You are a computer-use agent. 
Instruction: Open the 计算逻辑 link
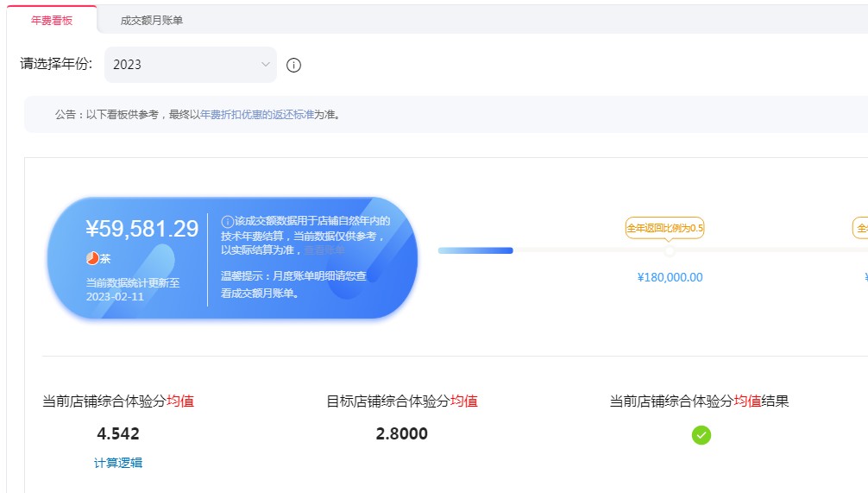pyautogui.click(x=118, y=463)
